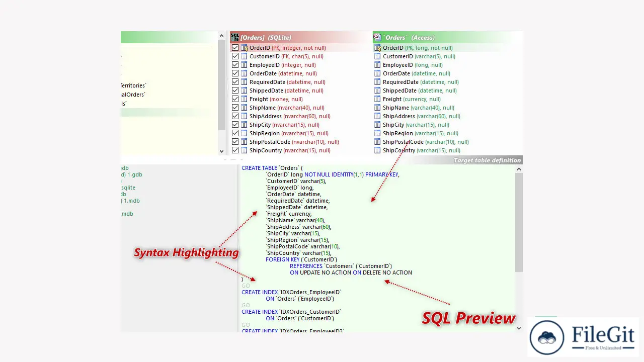Image resolution: width=644 pixels, height=362 pixels.
Task: Uncheck the CustomerID column checkbox
Action: (235, 56)
